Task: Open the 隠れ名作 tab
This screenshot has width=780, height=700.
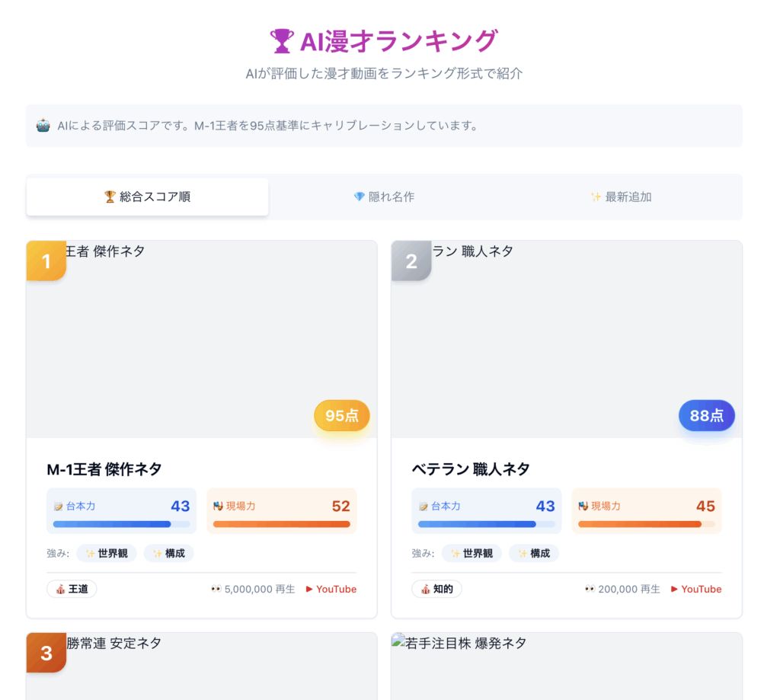Action: [384, 197]
